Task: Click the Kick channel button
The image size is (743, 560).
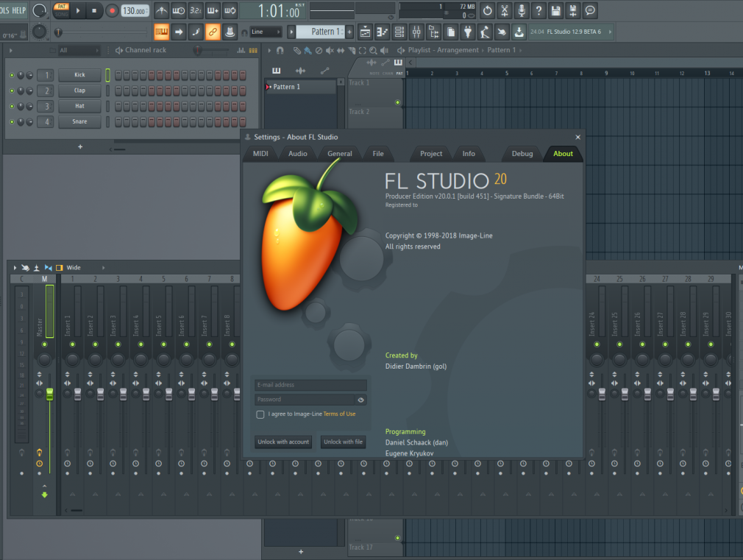Action: pos(79,75)
